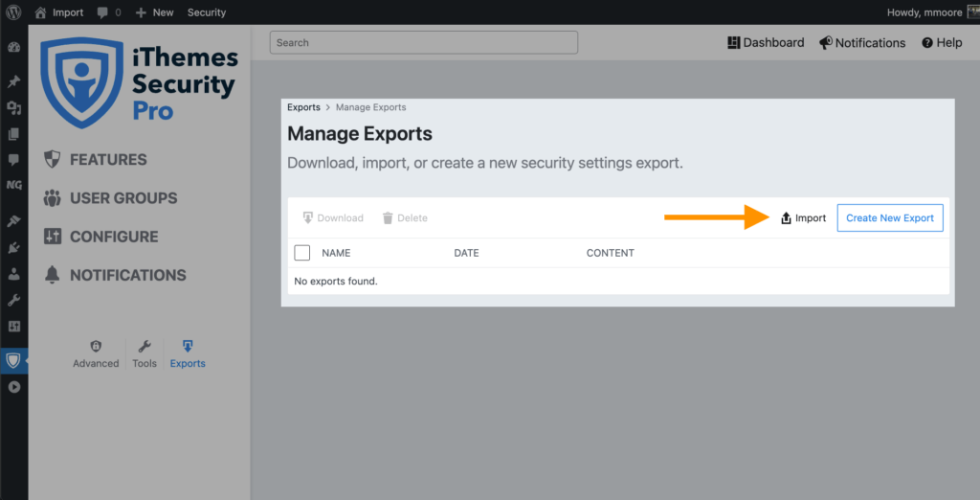This screenshot has width=980, height=500.
Task: Open Pages sidebar icon
Action: tap(13, 134)
